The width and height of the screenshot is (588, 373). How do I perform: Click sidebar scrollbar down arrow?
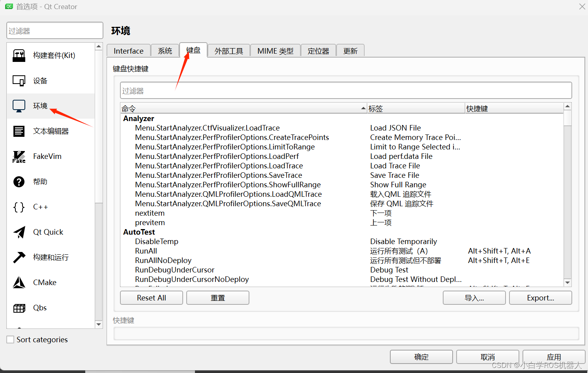[x=99, y=324]
